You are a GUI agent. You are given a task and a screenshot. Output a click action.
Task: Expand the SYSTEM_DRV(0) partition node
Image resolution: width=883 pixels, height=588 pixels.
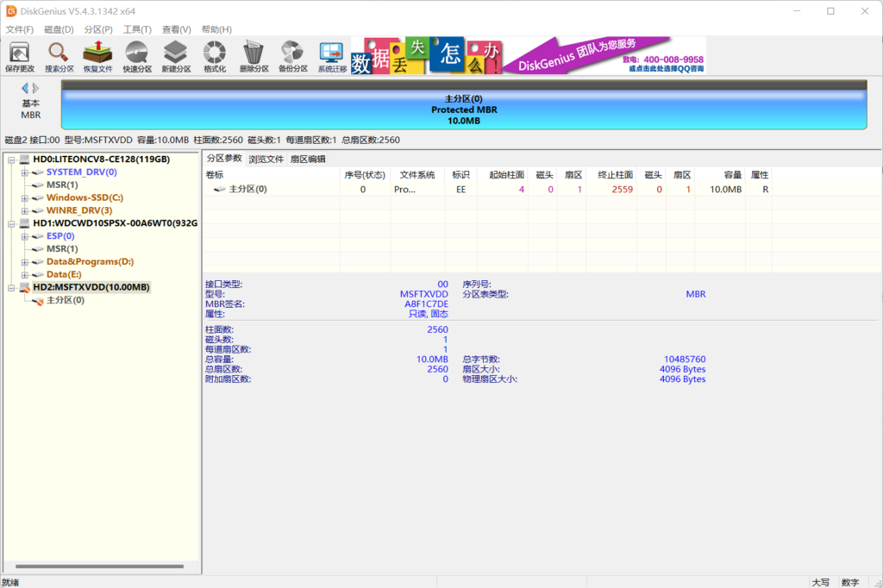(25, 172)
